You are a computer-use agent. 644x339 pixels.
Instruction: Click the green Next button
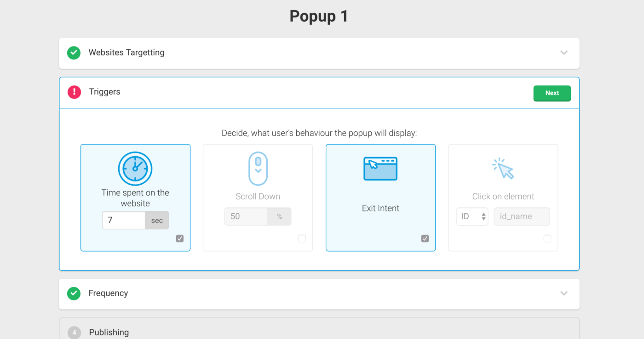point(552,93)
